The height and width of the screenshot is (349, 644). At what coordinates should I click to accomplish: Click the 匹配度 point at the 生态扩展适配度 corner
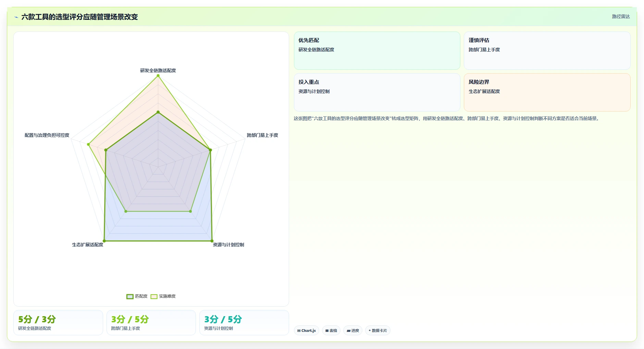pos(104,241)
